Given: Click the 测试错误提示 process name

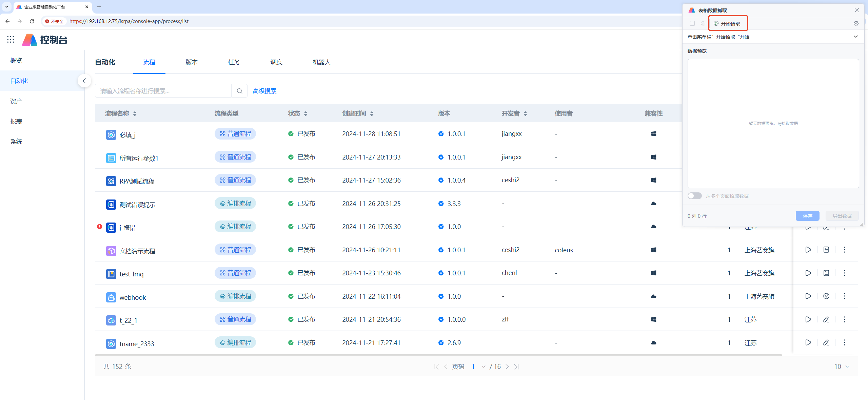Looking at the screenshot, I should 137,205.
